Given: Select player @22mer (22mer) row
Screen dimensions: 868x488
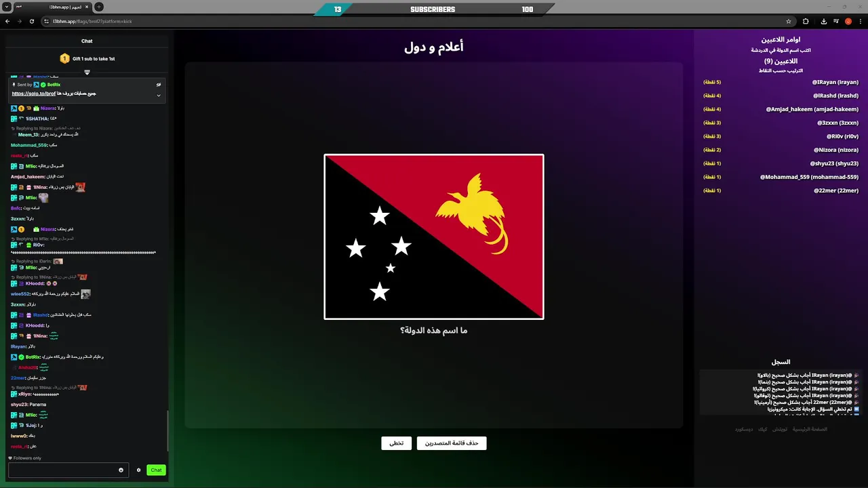Looking at the screenshot, I should pyautogui.click(x=781, y=190).
